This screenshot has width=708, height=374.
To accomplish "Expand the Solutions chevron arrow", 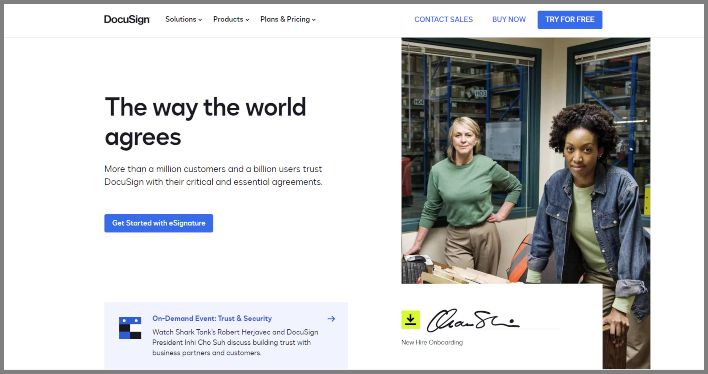I will point(200,20).
